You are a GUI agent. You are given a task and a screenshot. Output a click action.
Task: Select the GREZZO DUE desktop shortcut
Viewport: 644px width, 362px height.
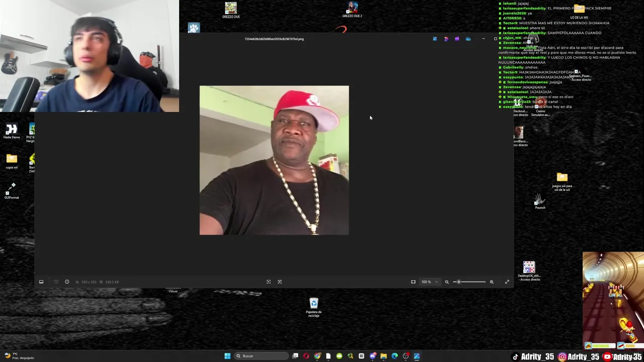click(231, 10)
